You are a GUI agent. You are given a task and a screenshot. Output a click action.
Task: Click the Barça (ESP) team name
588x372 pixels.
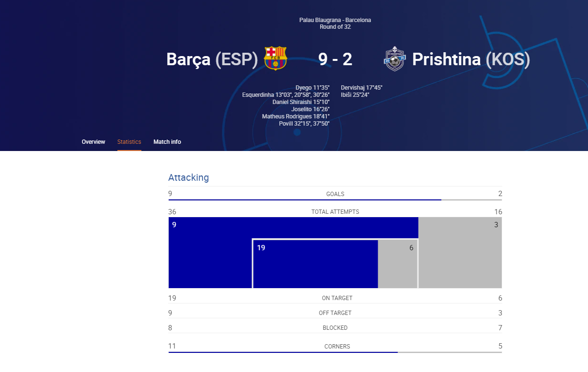tap(212, 59)
